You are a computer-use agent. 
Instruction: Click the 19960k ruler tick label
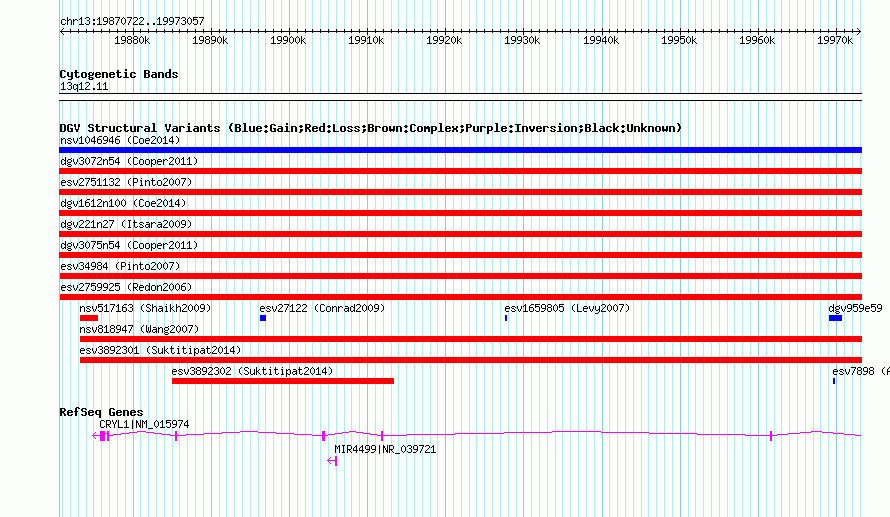[x=757, y=40]
